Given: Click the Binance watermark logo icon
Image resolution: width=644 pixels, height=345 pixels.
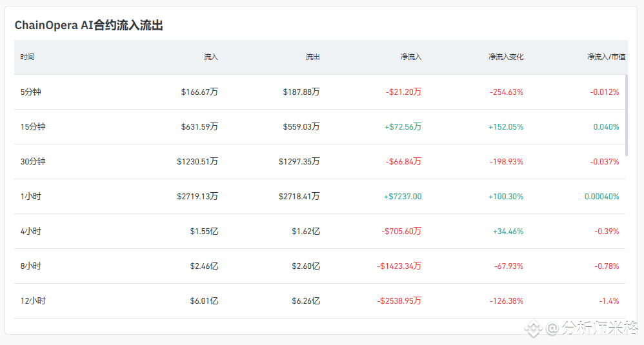Looking at the screenshot, I should (533, 328).
